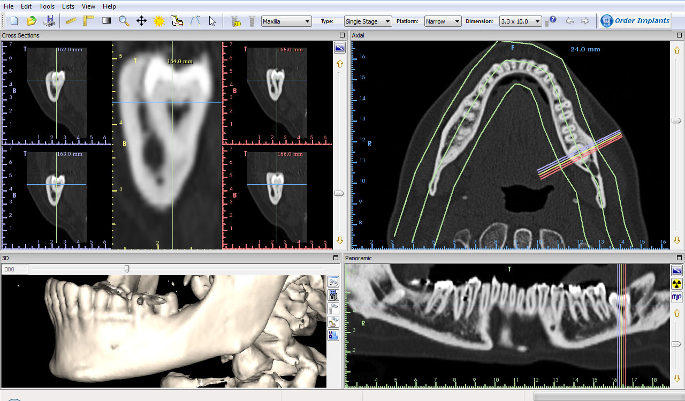Select the top-left cross section thumbnail
Viewport: 685px width, 401px height.
[x=57, y=93]
